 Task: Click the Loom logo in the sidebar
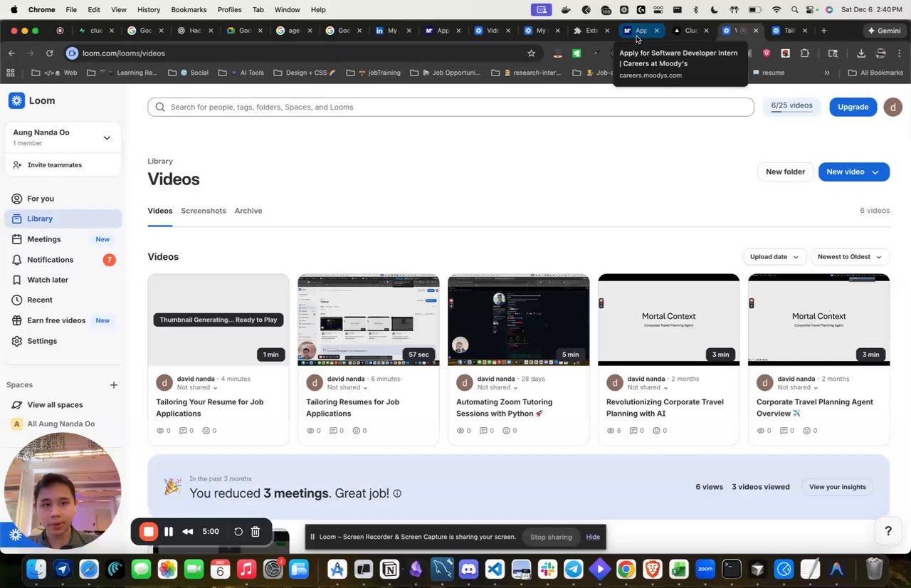(x=31, y=100)
